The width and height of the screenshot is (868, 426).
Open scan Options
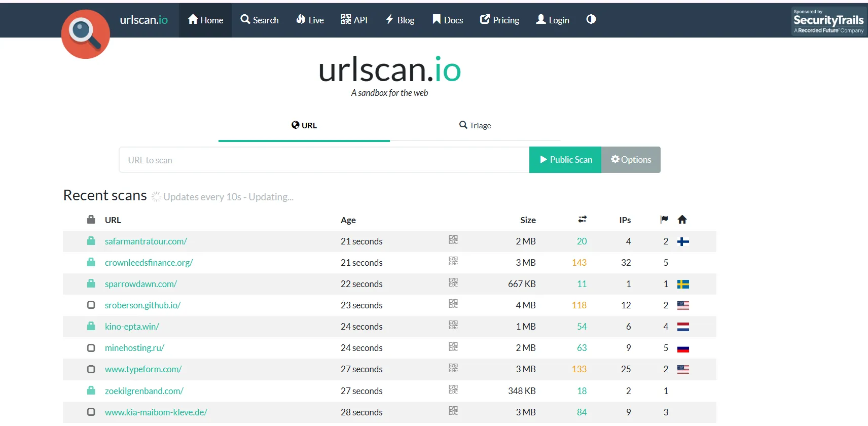coord(631,160)
